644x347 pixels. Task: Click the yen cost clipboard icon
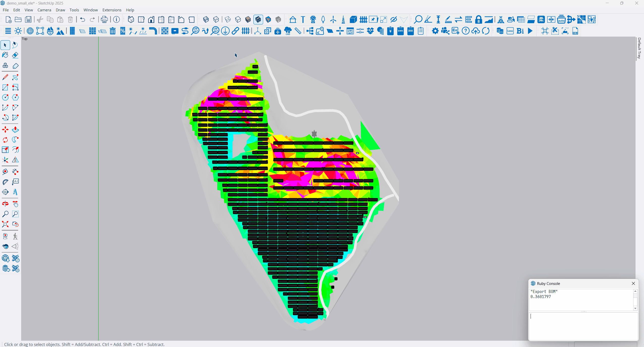pos(390,31)
